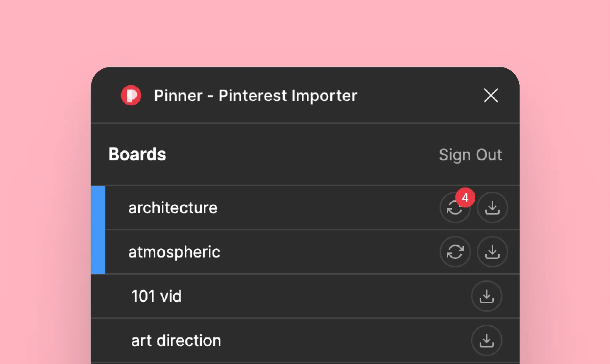610x364 pixels.
Task: Click the download tray icon beside atmospheric
Action: pos(492,252)
